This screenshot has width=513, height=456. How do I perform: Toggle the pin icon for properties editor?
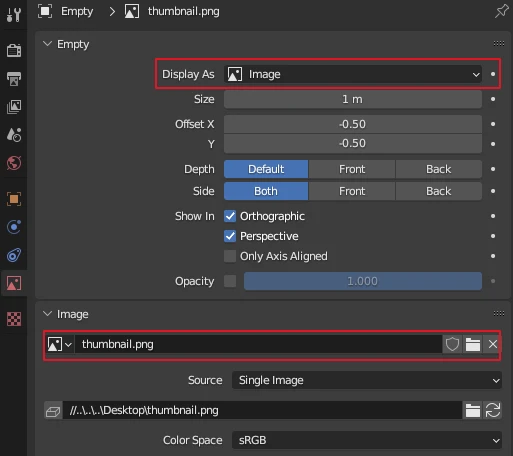[501, 11]
